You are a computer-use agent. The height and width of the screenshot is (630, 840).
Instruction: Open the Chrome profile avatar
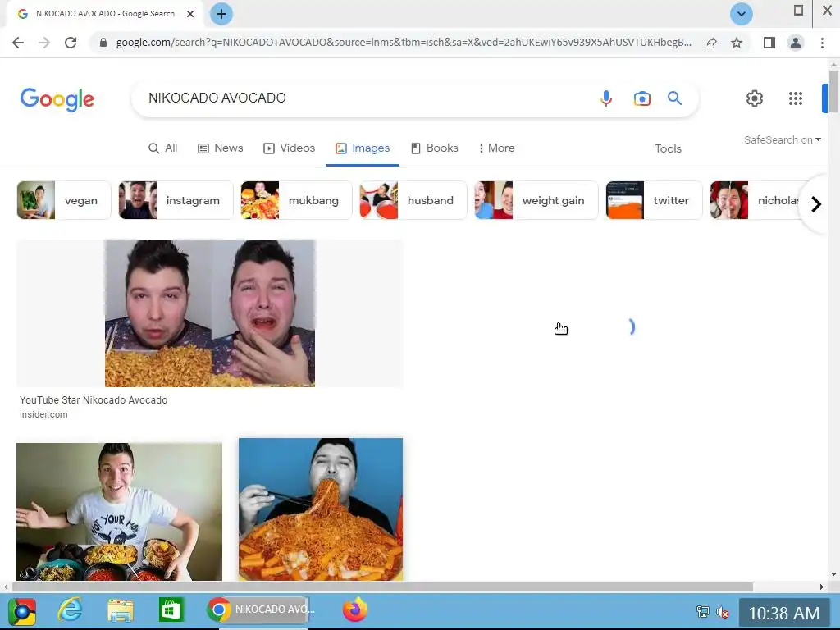[x=796, y=43]
